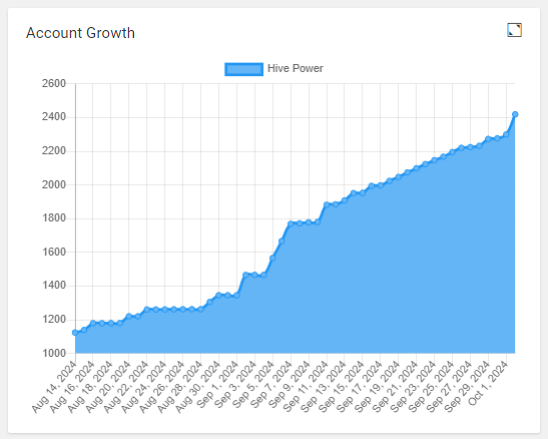Image resolution: width=548 pixels, height=439 pixels.
Task: Select the data point above Sep 11, 2024
Action: (327, 204)
